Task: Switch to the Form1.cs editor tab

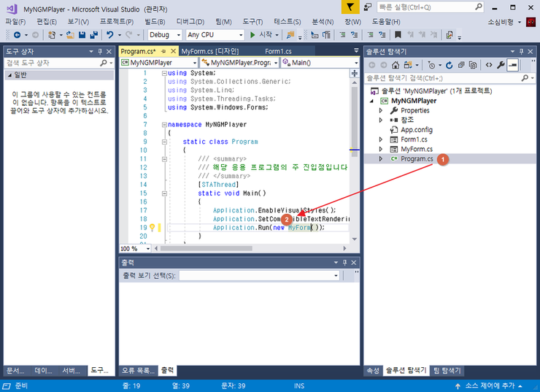Action: (278, 51)
